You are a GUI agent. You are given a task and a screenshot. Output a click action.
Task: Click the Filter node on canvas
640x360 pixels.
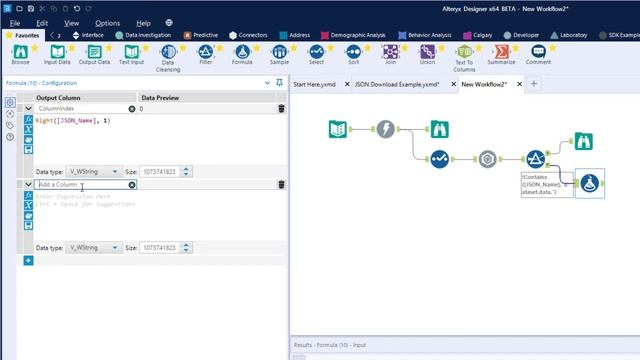[536, 159]
